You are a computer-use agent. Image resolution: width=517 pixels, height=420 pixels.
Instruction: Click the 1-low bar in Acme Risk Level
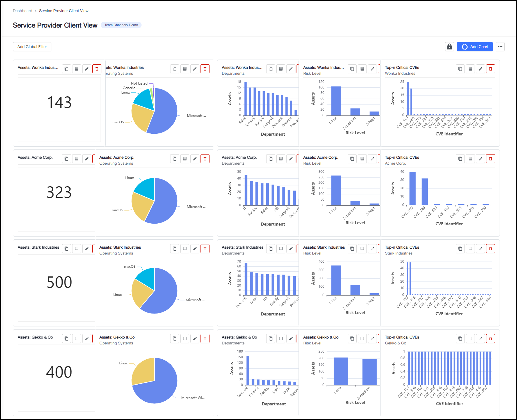[x=336, y=190]
